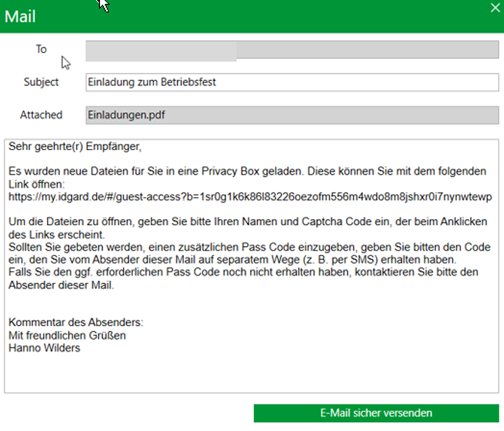Close the Mail dialog with the X
The image size is (504, 431).
pyautogui.click(x=494, y=7)
